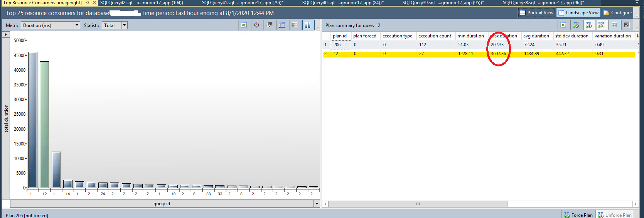This screenshot has width=644, height=218.
Task: Compare selected plans icon
Action: 601,25
